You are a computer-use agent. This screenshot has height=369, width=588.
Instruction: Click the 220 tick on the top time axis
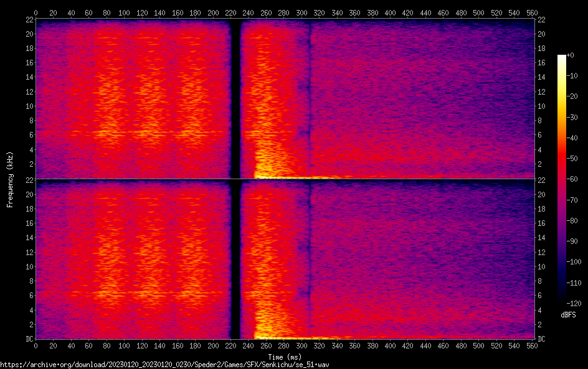[x=230, y=12]
